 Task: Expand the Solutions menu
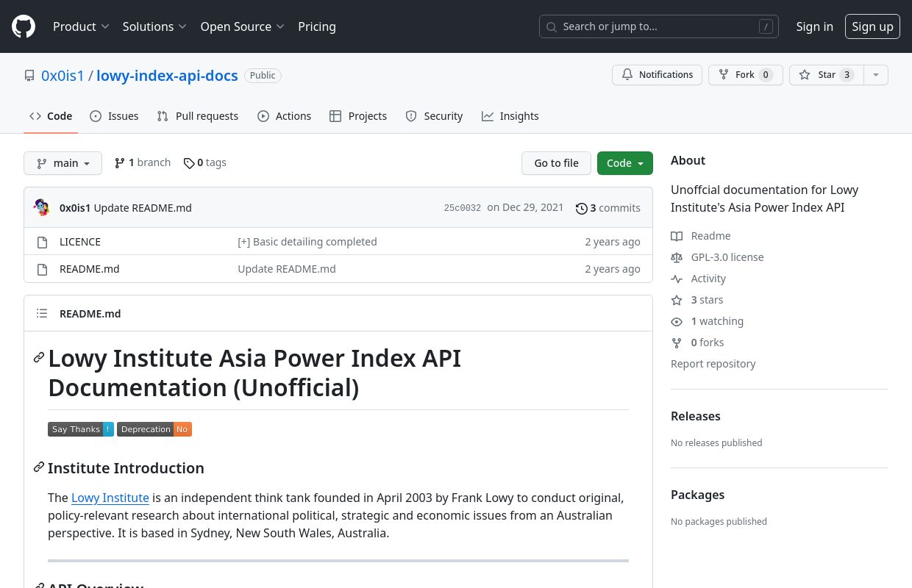(154, 26)
